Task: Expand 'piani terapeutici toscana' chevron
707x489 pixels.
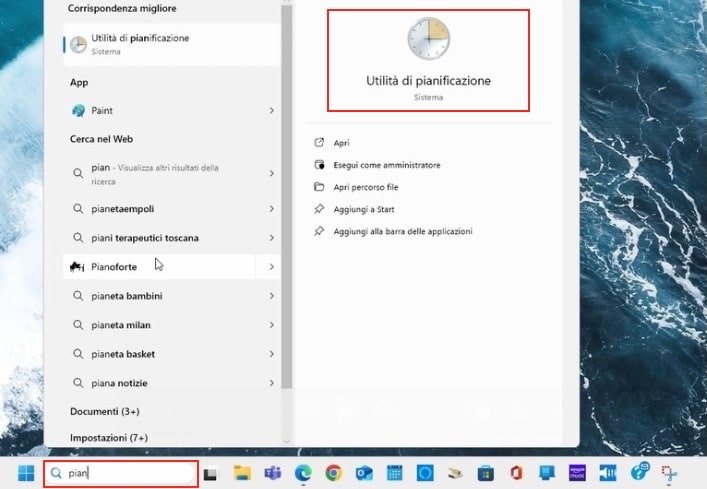Action: coord(271,238)
